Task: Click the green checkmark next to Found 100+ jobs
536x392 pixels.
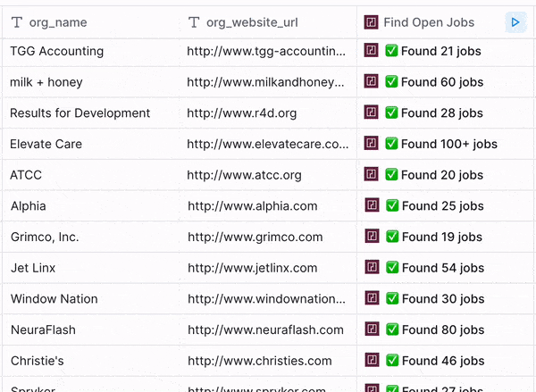Action: (x=391, y=144)
